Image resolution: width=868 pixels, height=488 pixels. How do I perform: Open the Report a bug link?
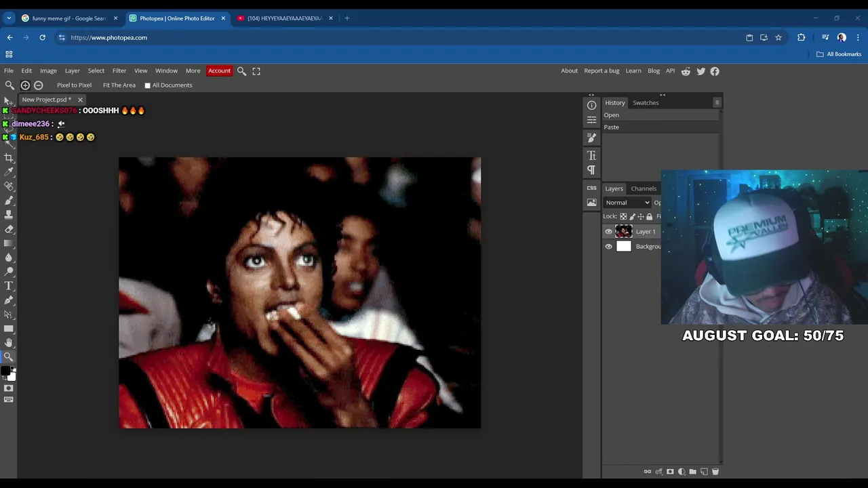pos(601,71)
